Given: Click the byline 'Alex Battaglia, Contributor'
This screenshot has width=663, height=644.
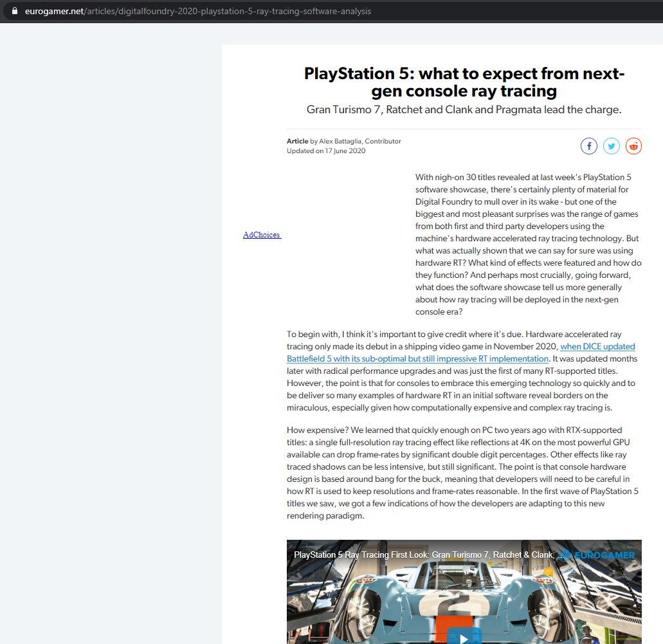Looking at the screenshot, I should point(360,142).
